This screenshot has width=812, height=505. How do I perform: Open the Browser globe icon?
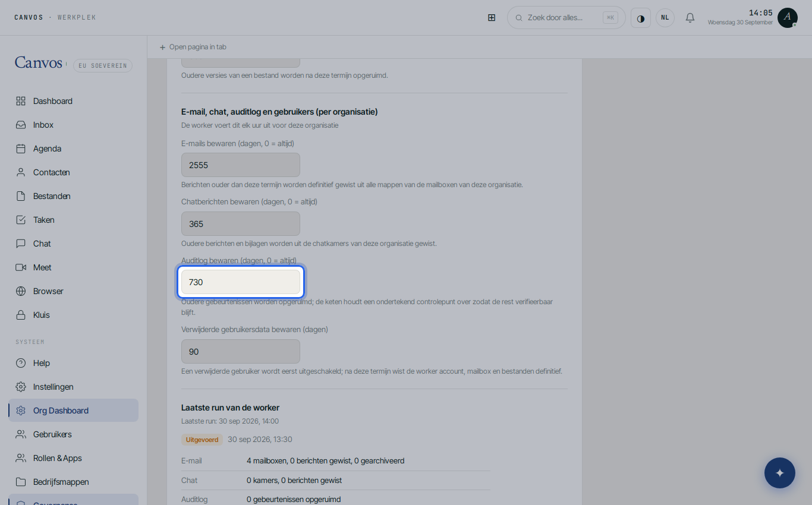pyautogui.click(x=21, y=291)
